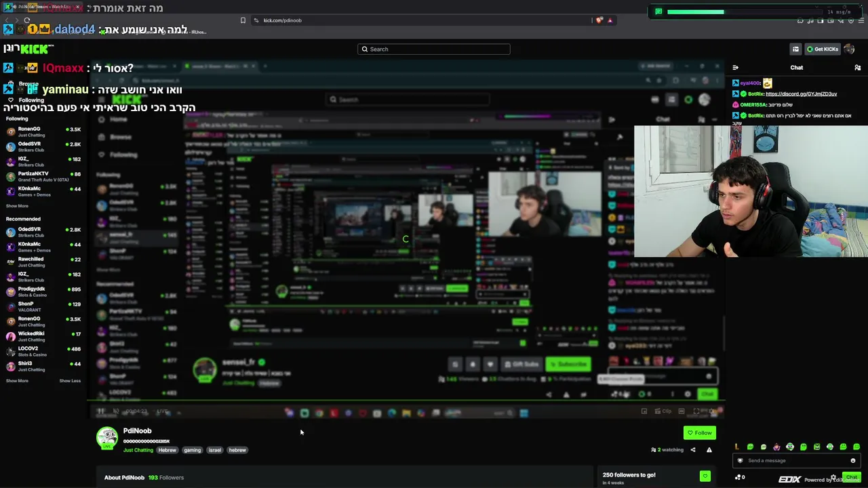Select the israel tag
Screen dimensions: 868x488
[215, 450]
